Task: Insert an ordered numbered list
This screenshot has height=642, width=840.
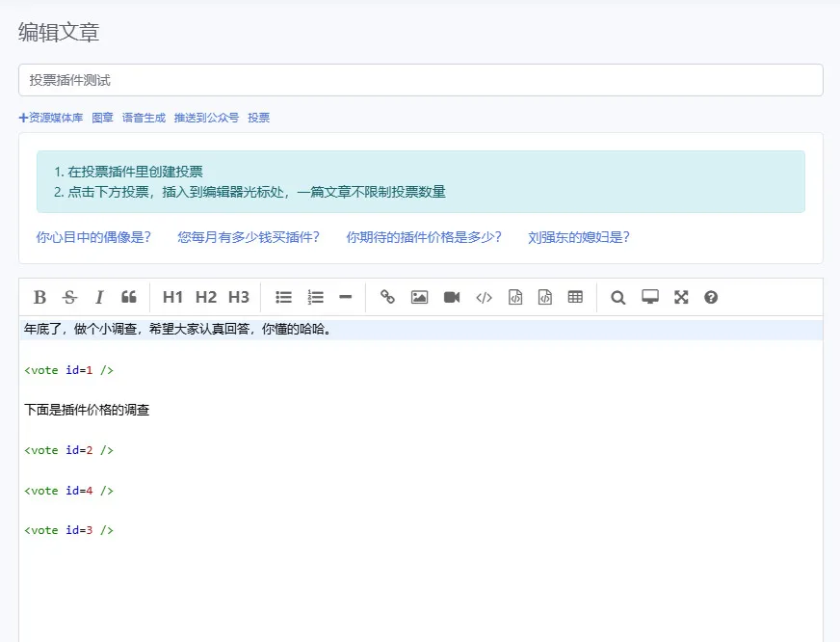Action: (316, 298)
